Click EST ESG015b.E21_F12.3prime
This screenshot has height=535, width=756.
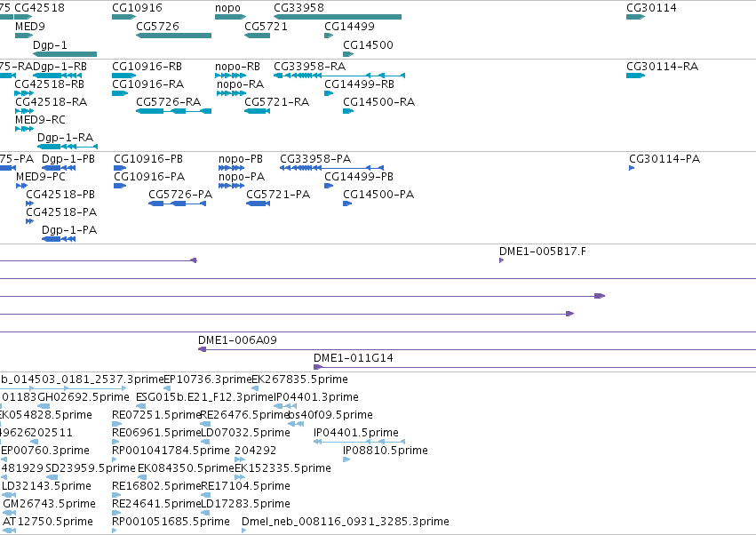[x=140, y=406]
